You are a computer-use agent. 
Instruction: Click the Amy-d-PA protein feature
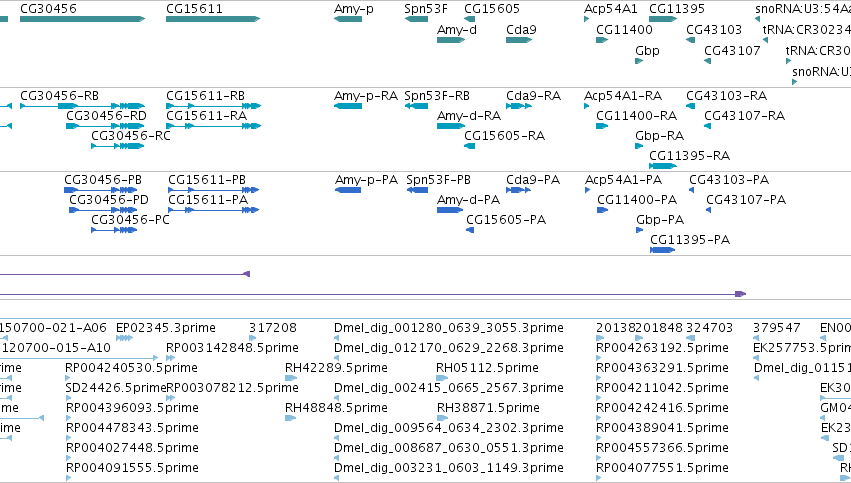450,210
